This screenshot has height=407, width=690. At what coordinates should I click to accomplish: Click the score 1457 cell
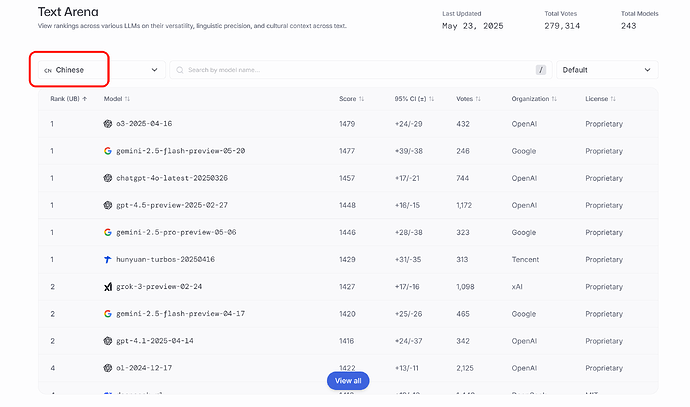pos(347,178)
